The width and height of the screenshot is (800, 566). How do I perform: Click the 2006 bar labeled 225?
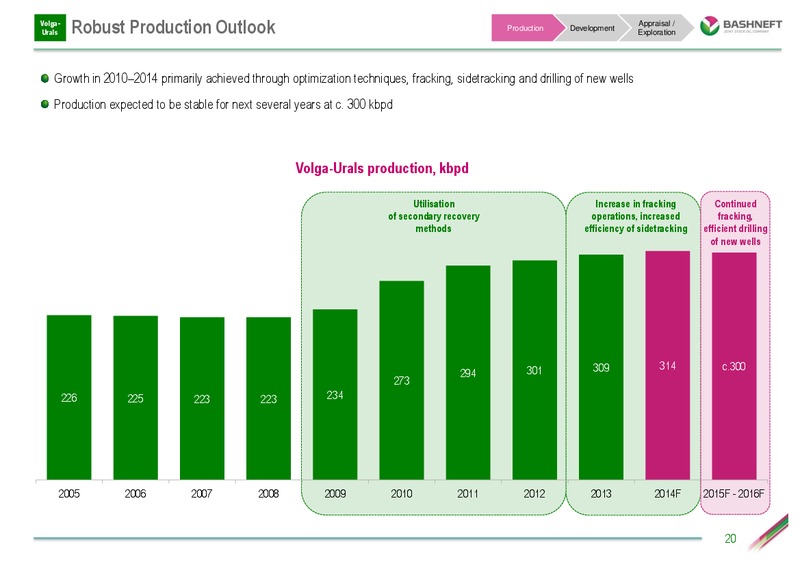(x=135, y=398)
